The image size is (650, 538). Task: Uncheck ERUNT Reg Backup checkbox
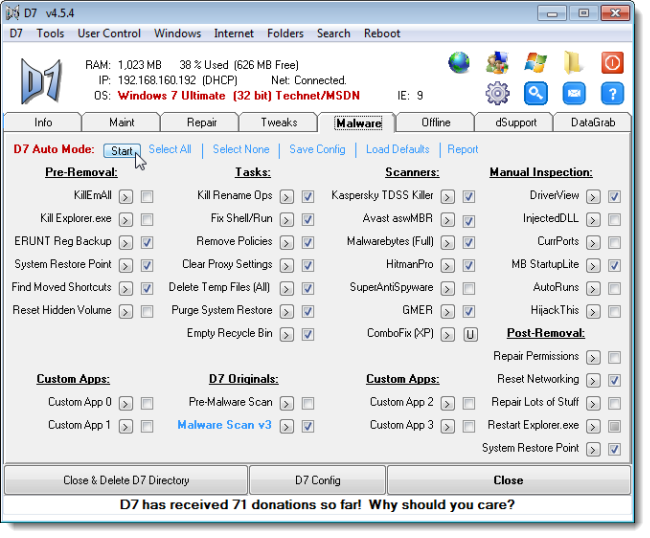click(x=147, y=242)
